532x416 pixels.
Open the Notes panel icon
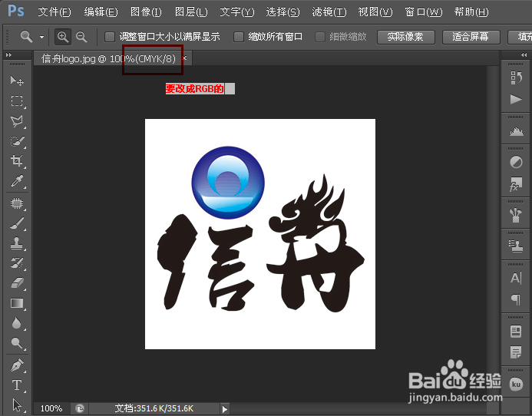coord(516,353)
